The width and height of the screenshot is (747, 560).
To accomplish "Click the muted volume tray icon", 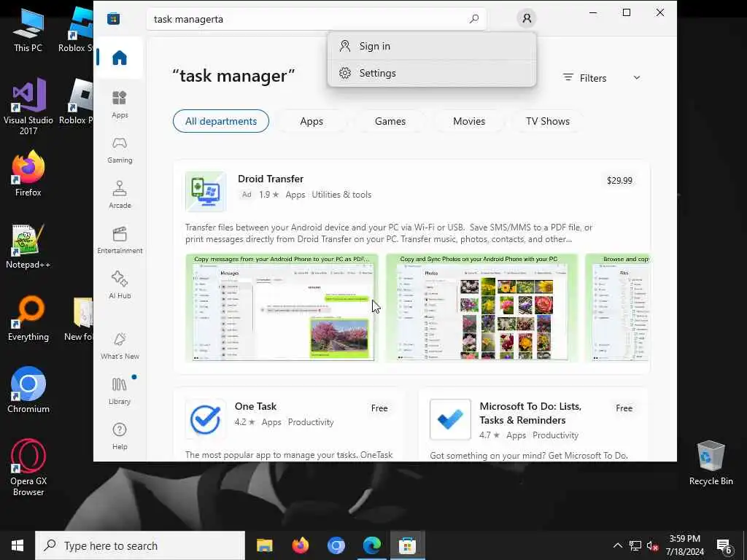I will tap(653, 545).
